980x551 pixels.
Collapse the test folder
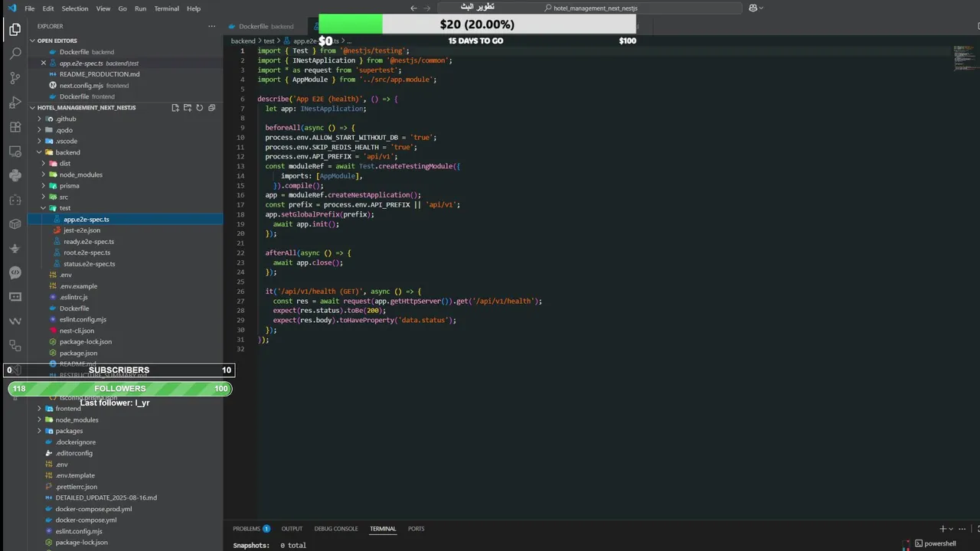(x=44, y=208)
